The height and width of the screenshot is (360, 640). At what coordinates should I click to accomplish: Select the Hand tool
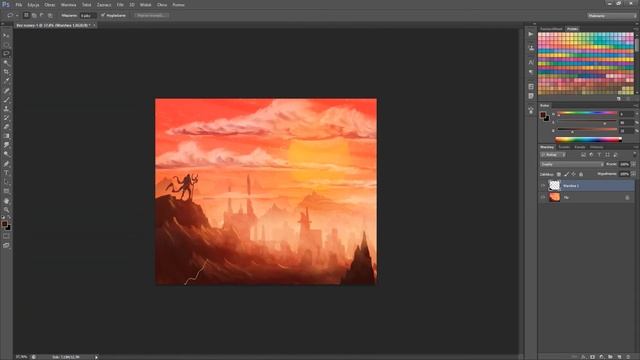tap(6, 201)
